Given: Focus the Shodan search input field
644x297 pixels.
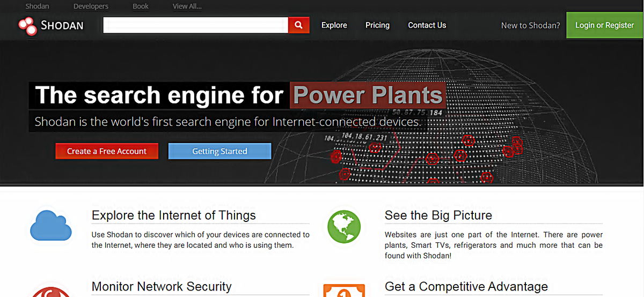Looking at the screenshot, I should click(196, 25).
